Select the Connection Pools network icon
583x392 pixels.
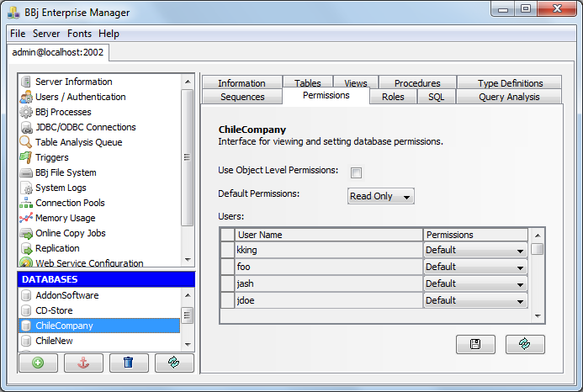[x=26, y=203]
